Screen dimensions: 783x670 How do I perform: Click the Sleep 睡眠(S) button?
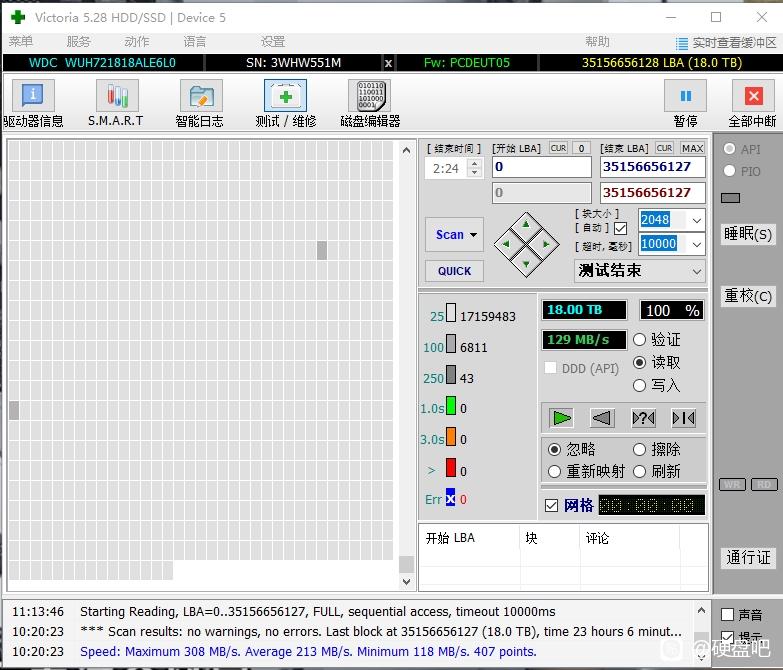(748, 234)
